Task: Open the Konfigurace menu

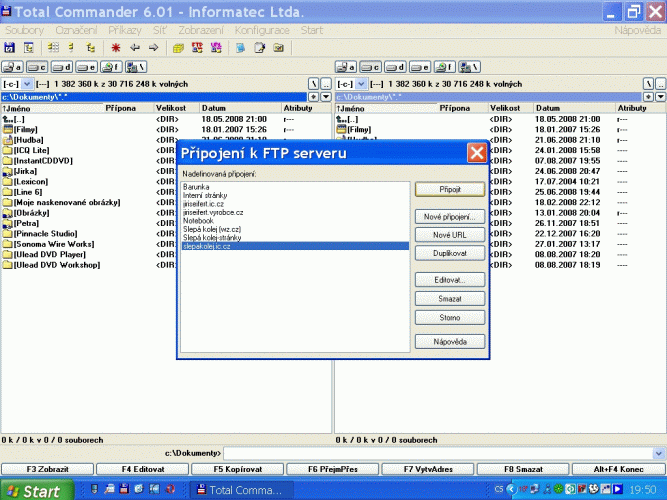Action: (264, 31)
